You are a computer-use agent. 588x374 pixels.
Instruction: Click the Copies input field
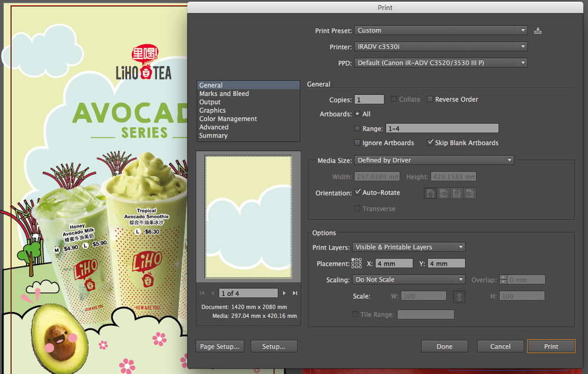[370, 100]
